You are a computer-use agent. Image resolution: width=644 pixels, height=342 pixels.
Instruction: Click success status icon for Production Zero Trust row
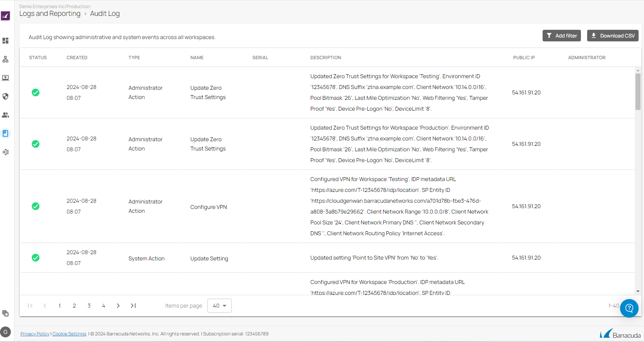[36, 144]
